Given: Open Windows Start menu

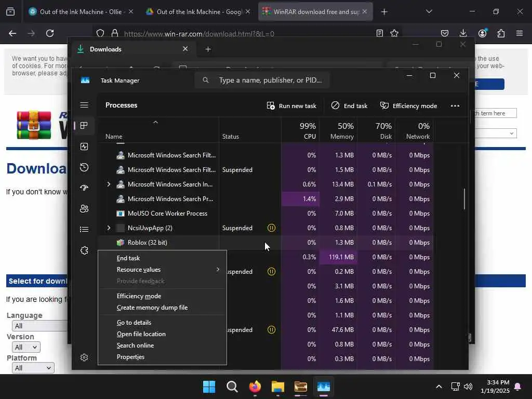Looking at the screenshot, I should tap(209, 387).
